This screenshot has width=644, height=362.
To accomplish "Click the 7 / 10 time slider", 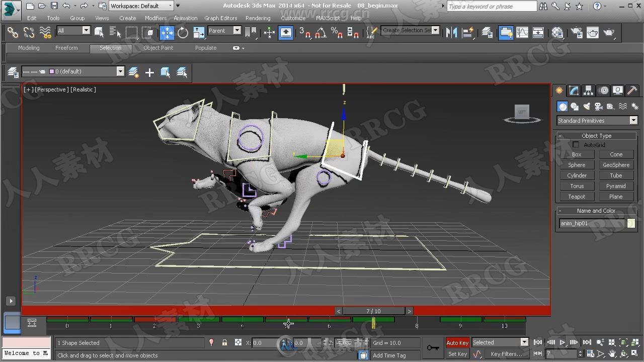I will (373, 311).
